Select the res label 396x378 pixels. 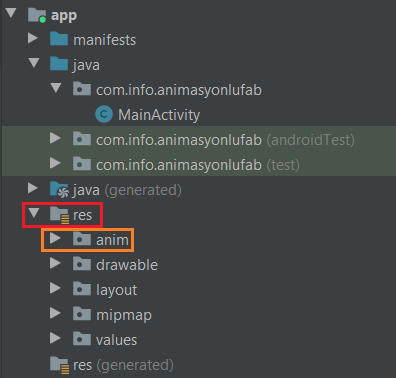[x=82, y=215]
